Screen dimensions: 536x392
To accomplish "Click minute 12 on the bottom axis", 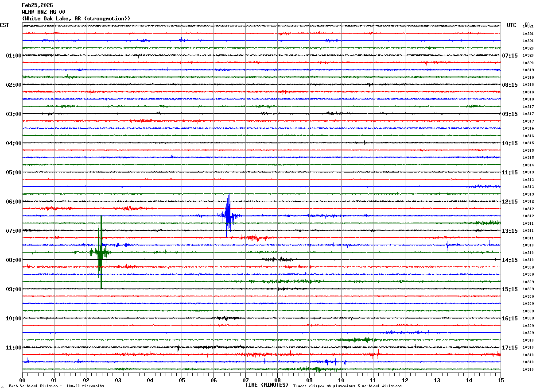I will 405,380.
